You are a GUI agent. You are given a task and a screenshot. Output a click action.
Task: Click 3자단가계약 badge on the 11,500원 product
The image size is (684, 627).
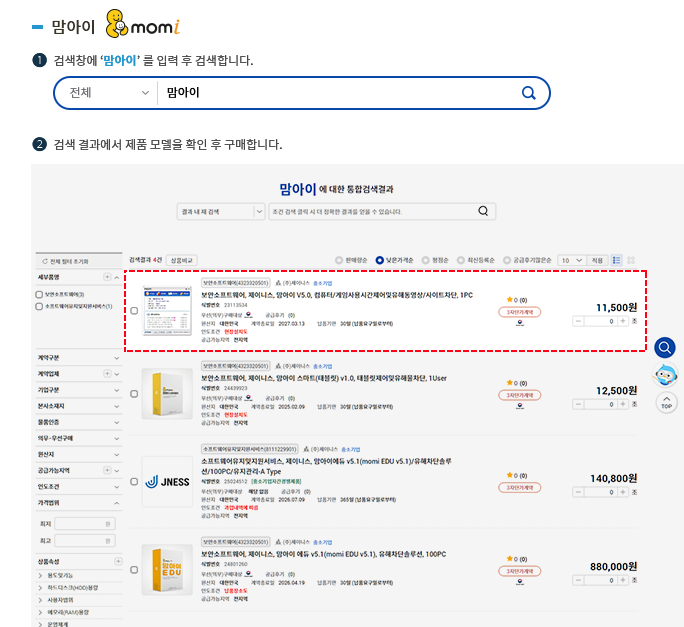[520, 312]
